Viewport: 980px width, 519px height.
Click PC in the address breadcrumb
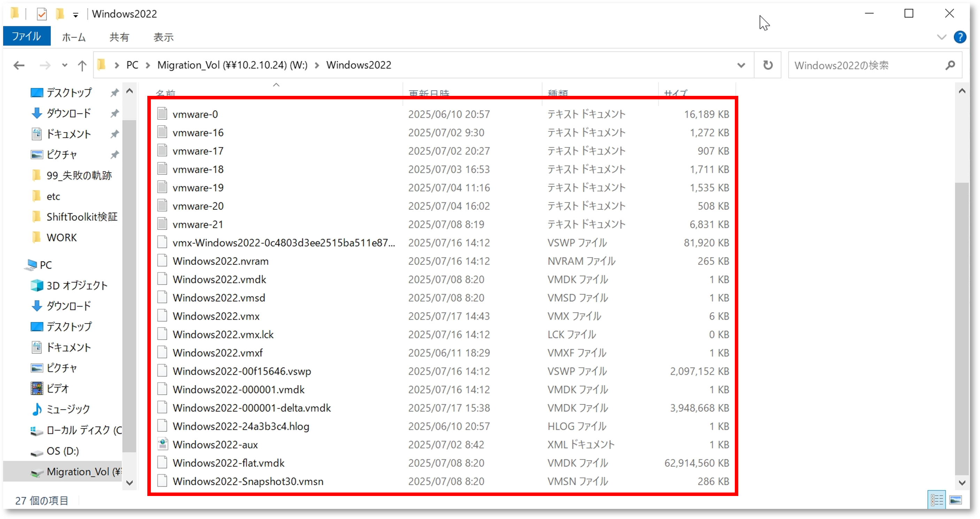tap(132, 65)
